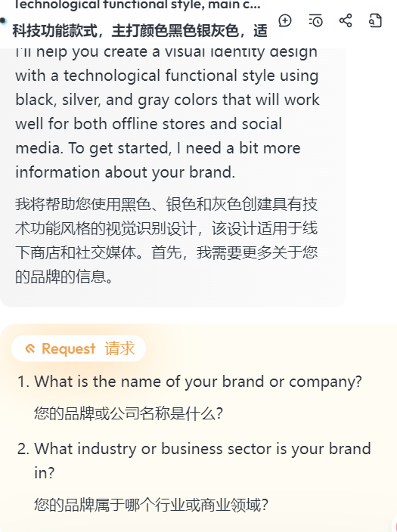
Task: Select question 2 about industry or business sector
Action: coord(194,460)
